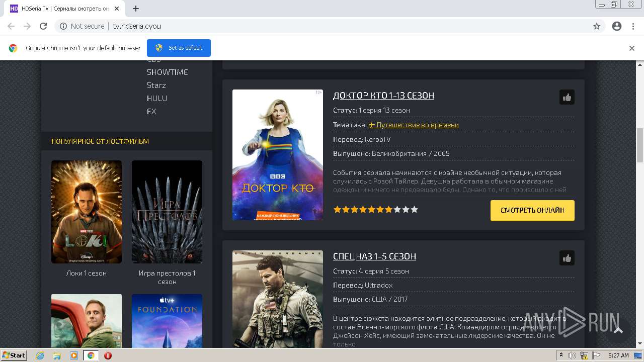Rate Доктор Кто with the eighth star
The image size is (644, 362).
click(x=397, y=210)
